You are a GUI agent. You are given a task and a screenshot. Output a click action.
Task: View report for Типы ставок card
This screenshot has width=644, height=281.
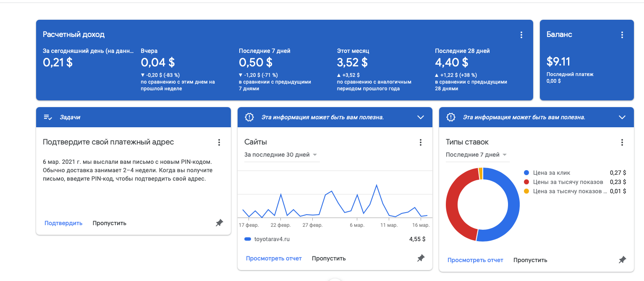[x=475, y=260]
